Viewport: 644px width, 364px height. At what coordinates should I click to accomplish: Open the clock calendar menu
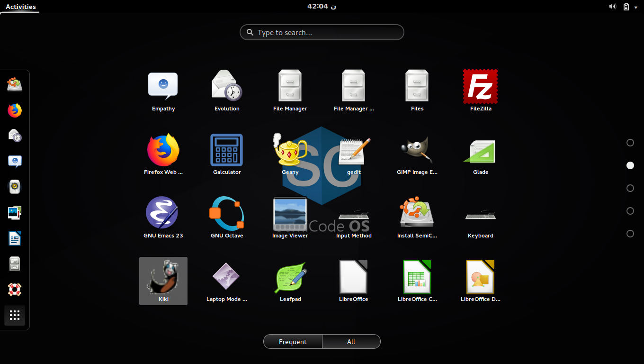322,6
